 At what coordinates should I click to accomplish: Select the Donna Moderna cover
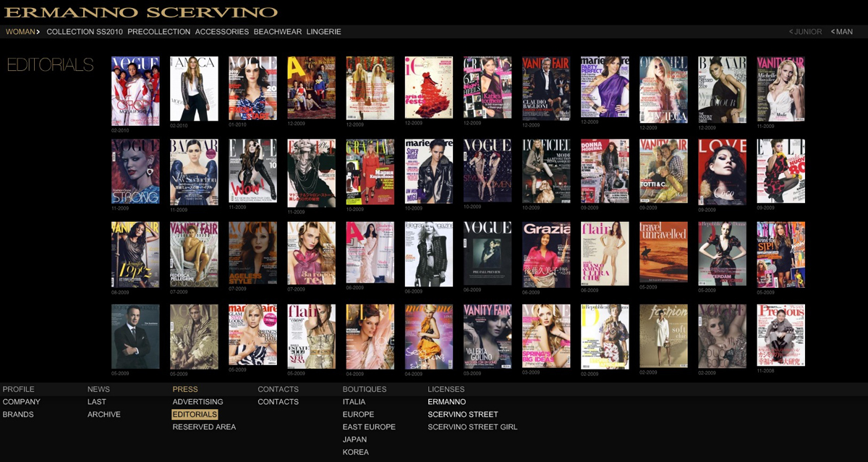[605, 171]
